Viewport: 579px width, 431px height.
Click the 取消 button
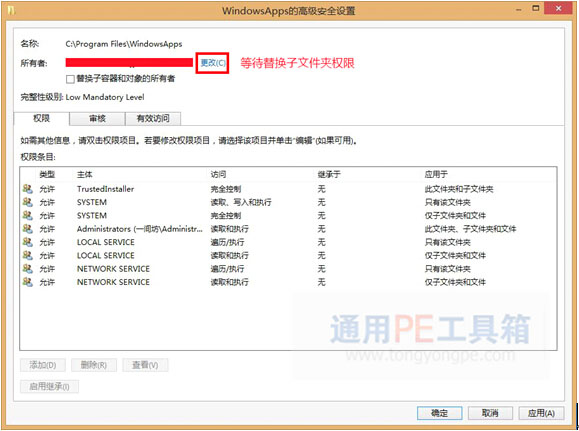(x=490, y=413)
